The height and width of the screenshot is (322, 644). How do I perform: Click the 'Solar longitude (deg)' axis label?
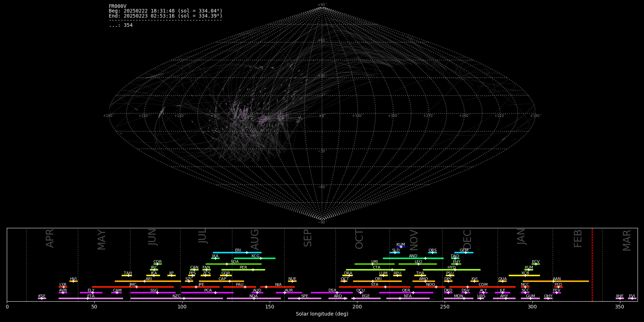coord(322,314)
